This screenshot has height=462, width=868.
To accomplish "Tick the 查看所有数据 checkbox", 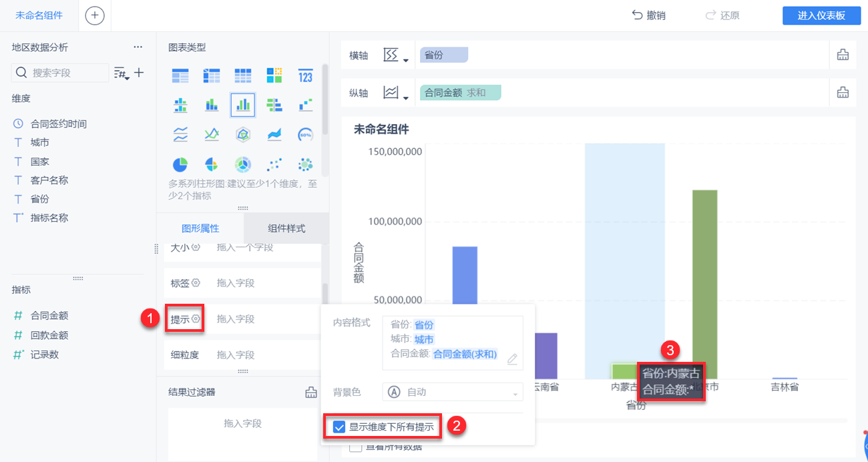I will (x=355, y=447).
